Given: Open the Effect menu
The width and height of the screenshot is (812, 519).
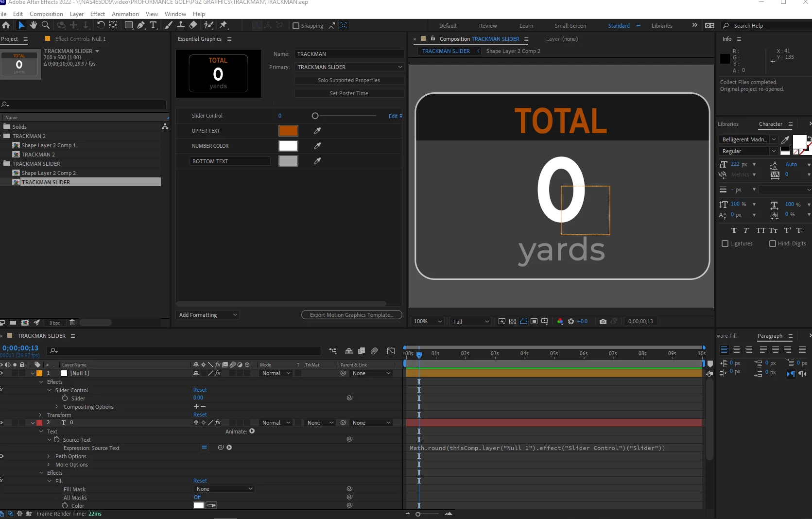Looking at the screenshot, I should click(98, 14).
